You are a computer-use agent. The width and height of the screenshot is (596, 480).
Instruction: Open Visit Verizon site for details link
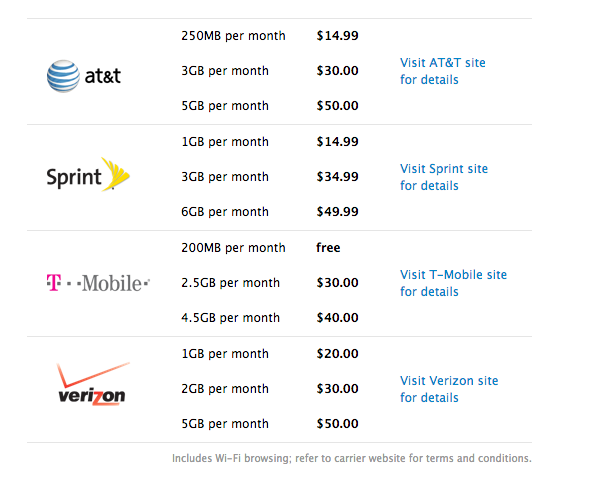coord(449,389)
